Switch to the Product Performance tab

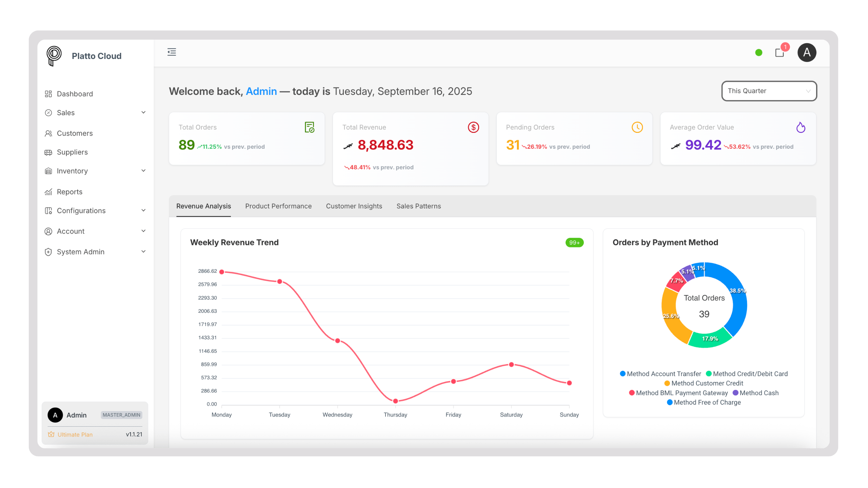coord(278,206)
